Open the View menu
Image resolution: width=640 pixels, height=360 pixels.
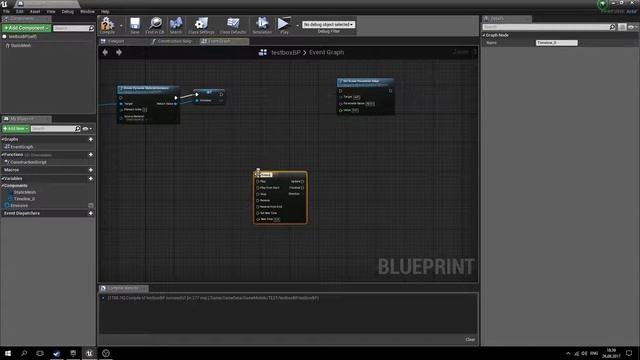pyautogui.click(x=51, y=11)
